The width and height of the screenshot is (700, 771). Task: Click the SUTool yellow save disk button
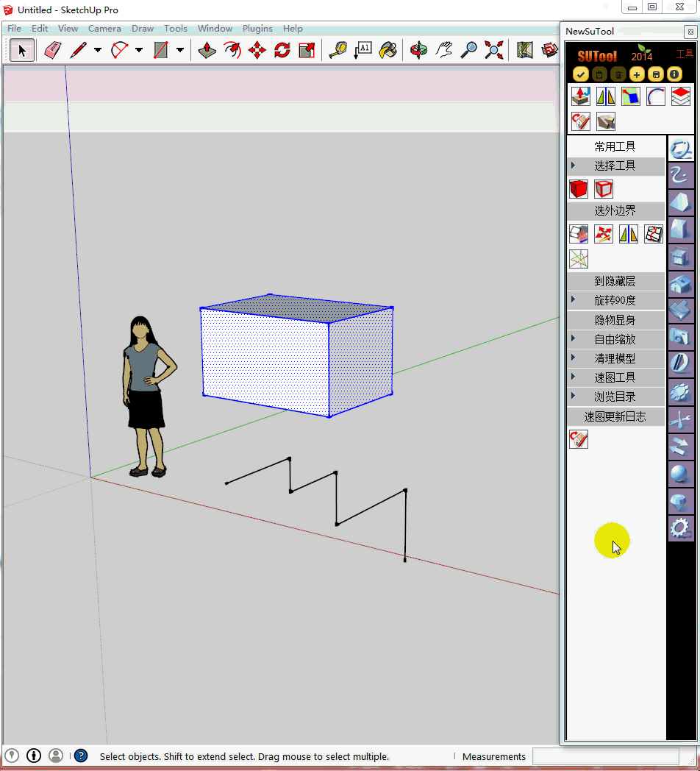[x=656, y=75]
